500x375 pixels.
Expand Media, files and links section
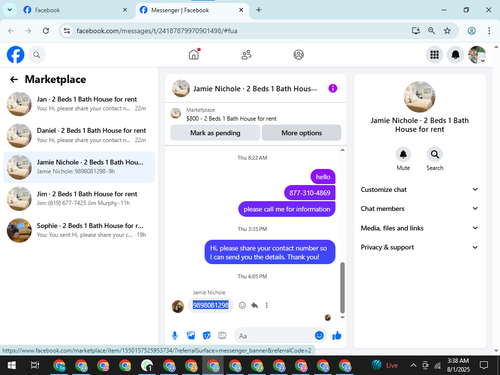click(x=419, y=228)
